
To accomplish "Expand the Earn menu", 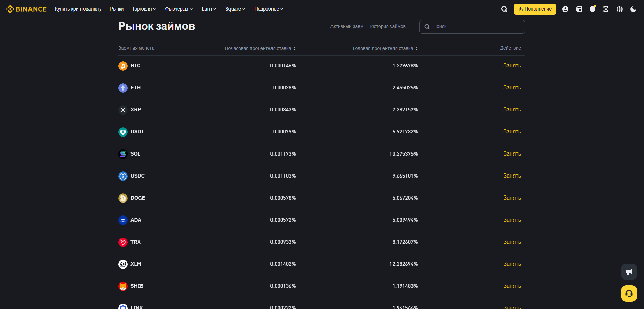I will (209, 9).
